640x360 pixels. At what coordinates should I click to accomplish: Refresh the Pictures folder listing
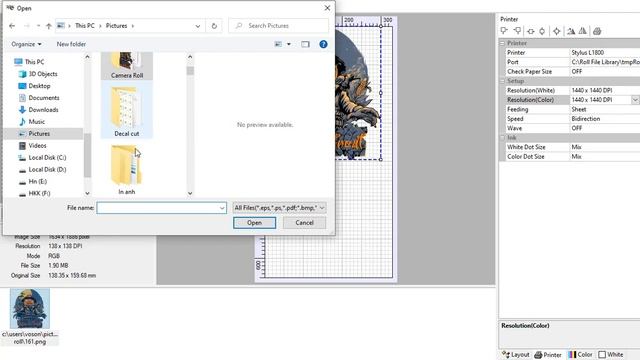pyautogui.click(x=214, y=26)
